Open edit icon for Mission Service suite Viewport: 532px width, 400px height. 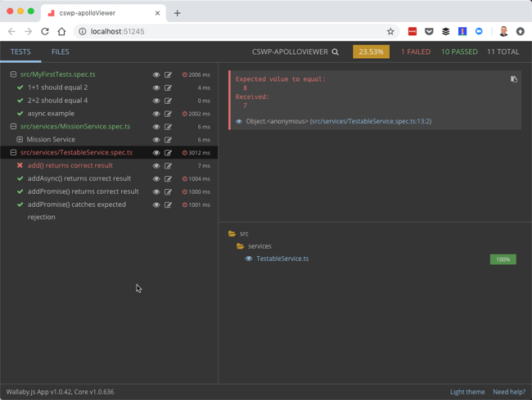168,140
